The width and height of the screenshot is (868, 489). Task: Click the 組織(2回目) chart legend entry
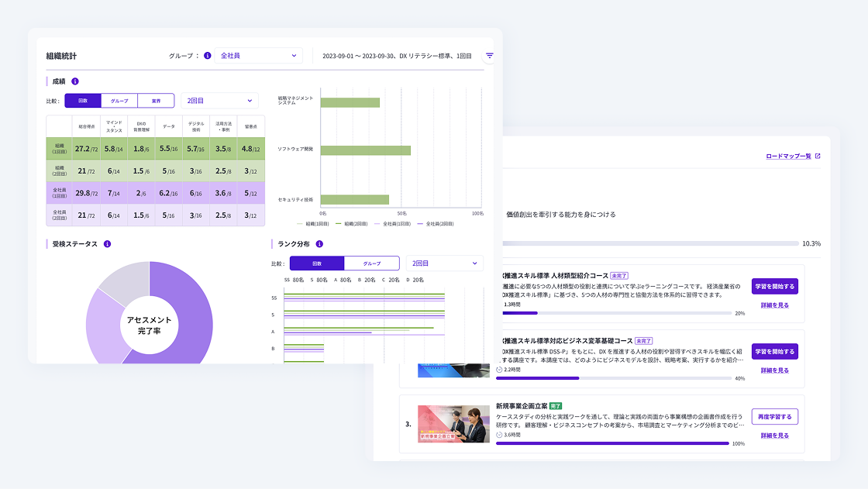(x=352, y=224)
